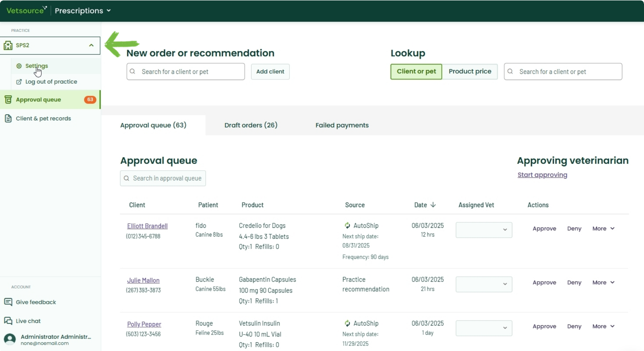Image resolution: width=644 pixels, height=351 pixels.
Task: Click Gabapentin Capsules product text
Action: 267,279
